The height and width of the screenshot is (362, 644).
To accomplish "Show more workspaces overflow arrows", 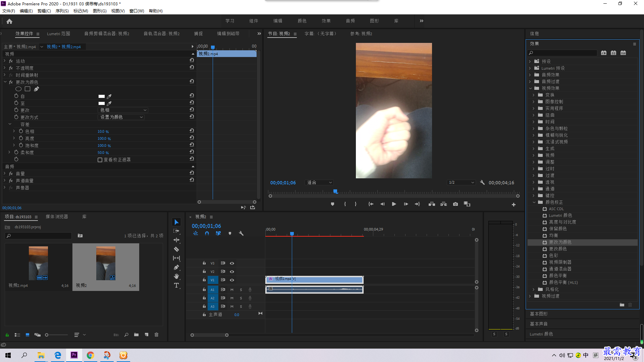I will click(422, 21).
